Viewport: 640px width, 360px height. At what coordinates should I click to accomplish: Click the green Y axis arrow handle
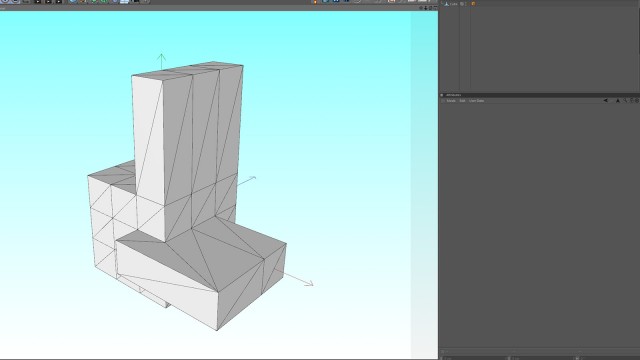click(161, 56)
